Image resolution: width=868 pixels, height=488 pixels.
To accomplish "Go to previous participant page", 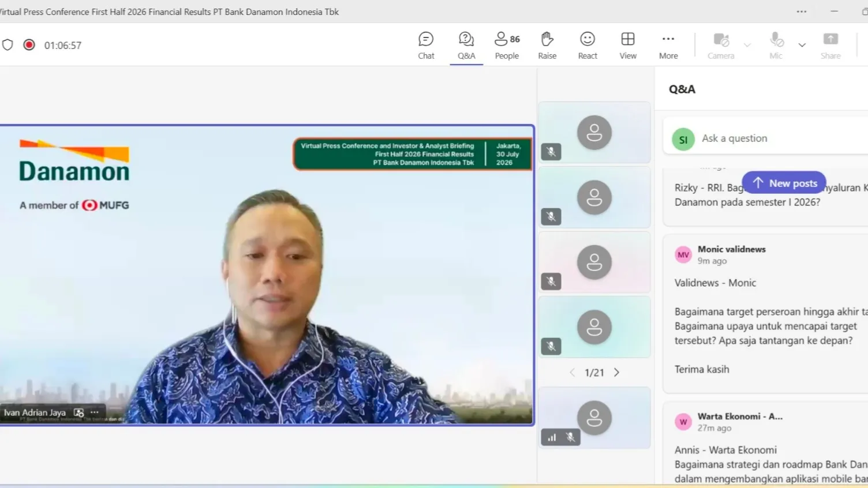I will pos(572,373).
